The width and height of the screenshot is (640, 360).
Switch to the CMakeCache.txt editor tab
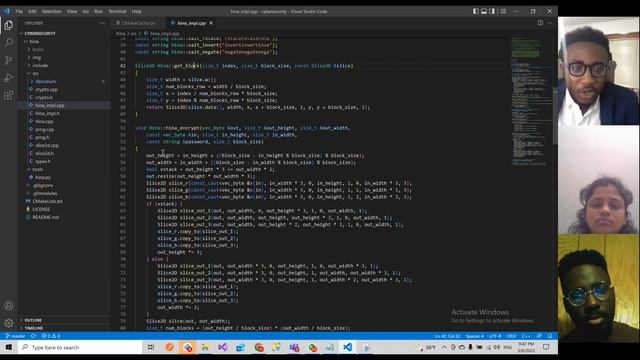[x=139, y=23]
